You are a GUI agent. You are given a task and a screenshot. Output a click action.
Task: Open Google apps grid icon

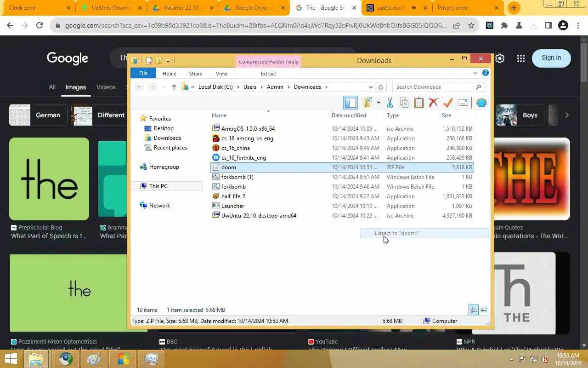(520, 58)
